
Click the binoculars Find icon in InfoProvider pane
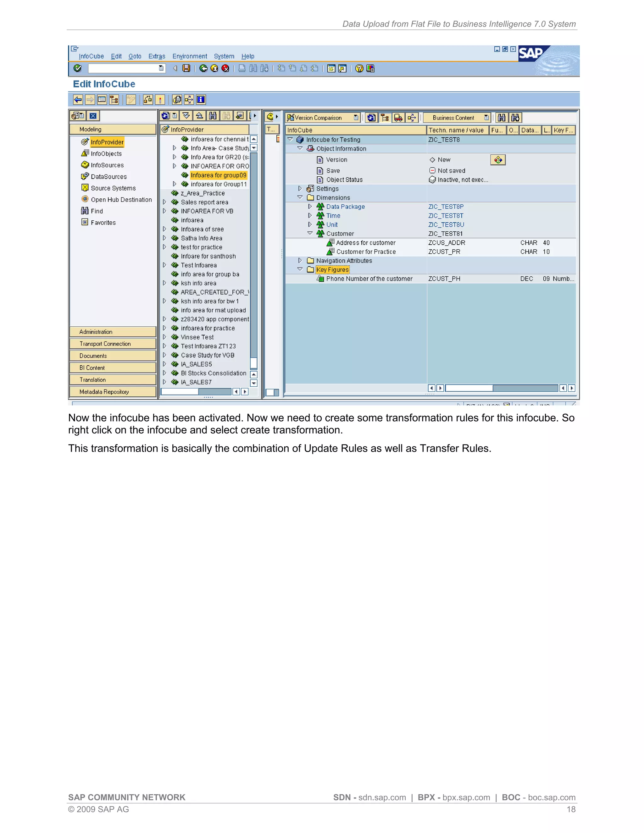click(213, 116)
